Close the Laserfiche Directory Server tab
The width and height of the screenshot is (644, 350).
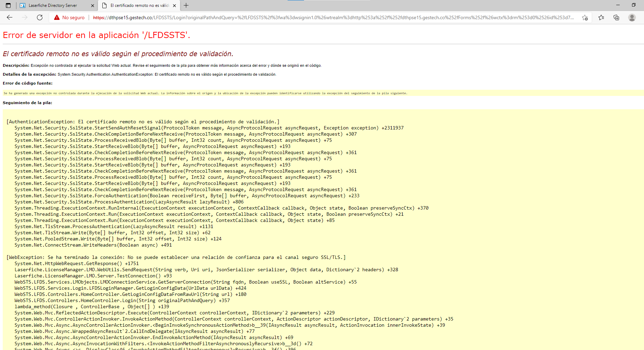[x=92, y=5]
